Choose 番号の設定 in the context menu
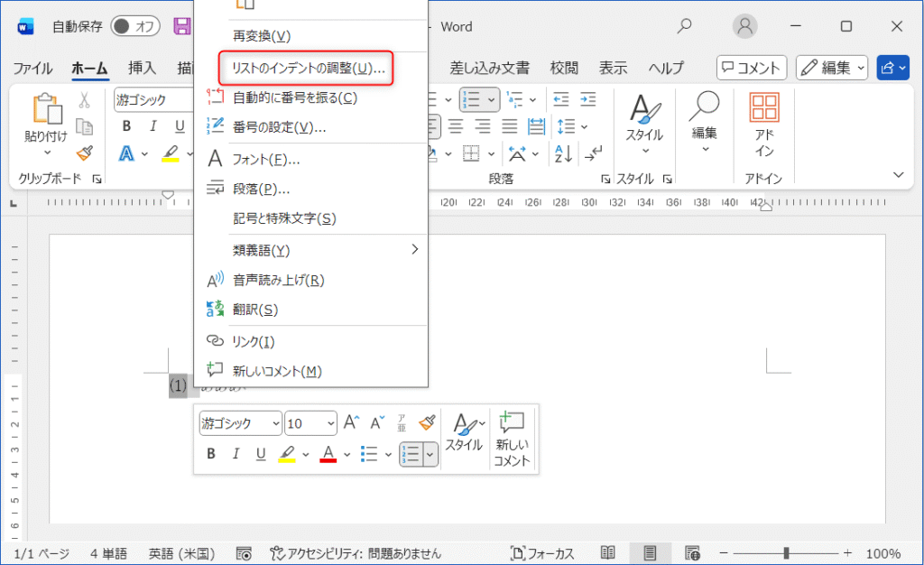The height and width of the screenshot is (565, 924). [x=280, y=127]
